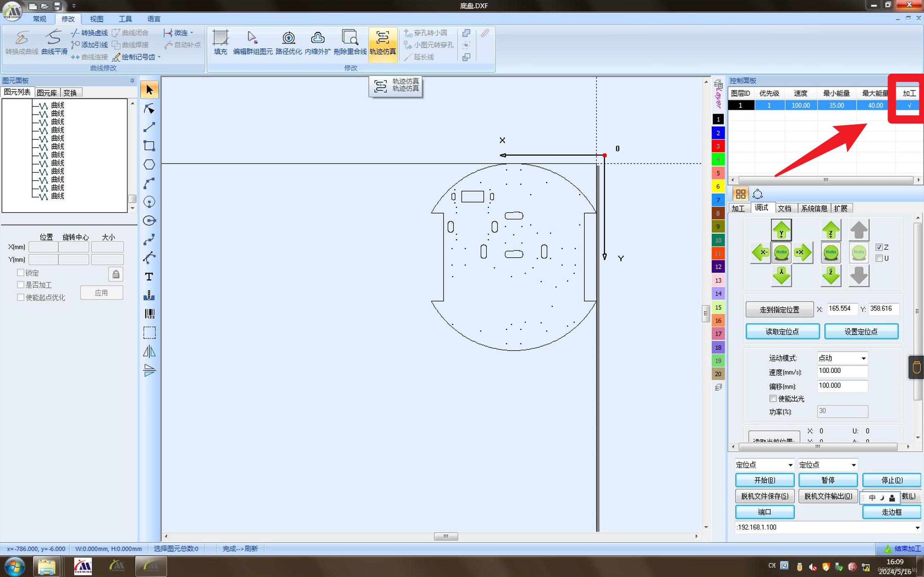This screenshot has height=577, width=924.
Task: Open the 语言 ribbon tab
Action: pyautogui.click(x=154, y=19)
